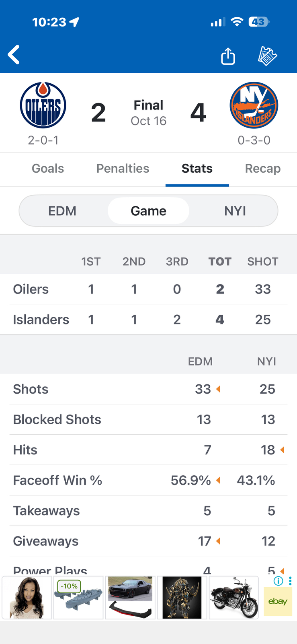The height and width of the screenshot is (644, 297).
Task: Select the EDM stats segment
Action: pyautogui.click(x=62, y=211)
